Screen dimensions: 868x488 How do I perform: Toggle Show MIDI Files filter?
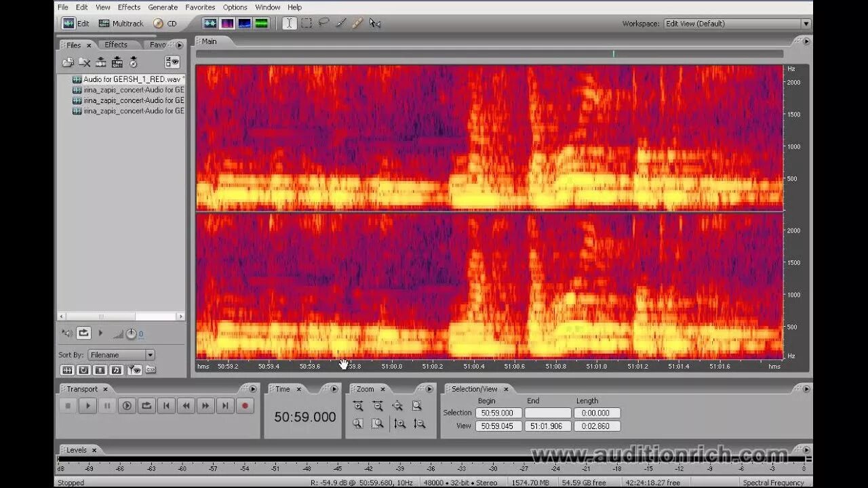[116, 370]
